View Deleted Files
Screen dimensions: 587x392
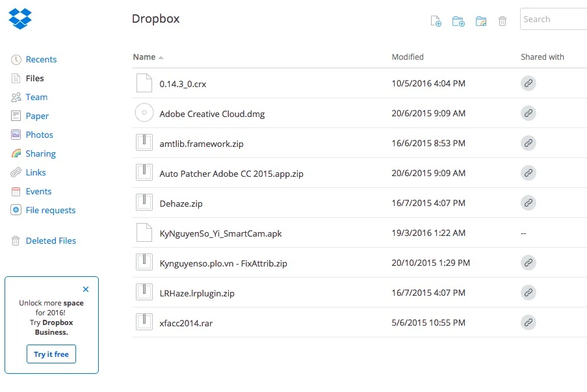[x=51, y=241]
